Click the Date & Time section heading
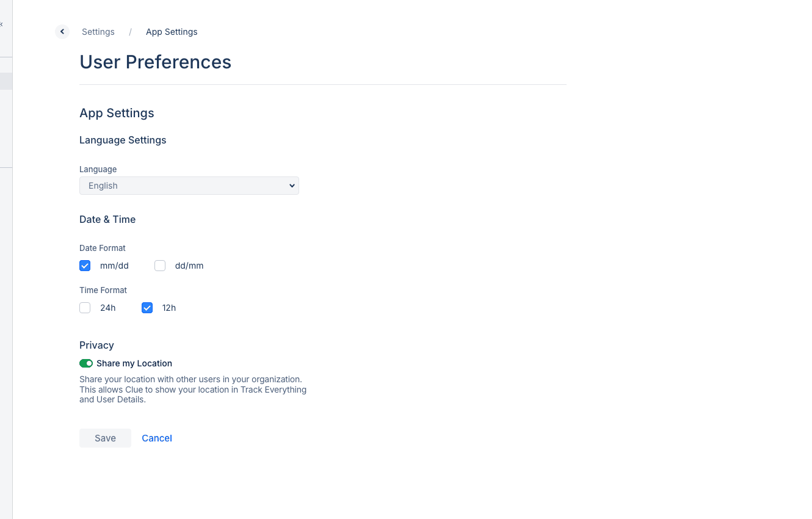Viewport: 812px width, 519px height. (x=107, y=219)
